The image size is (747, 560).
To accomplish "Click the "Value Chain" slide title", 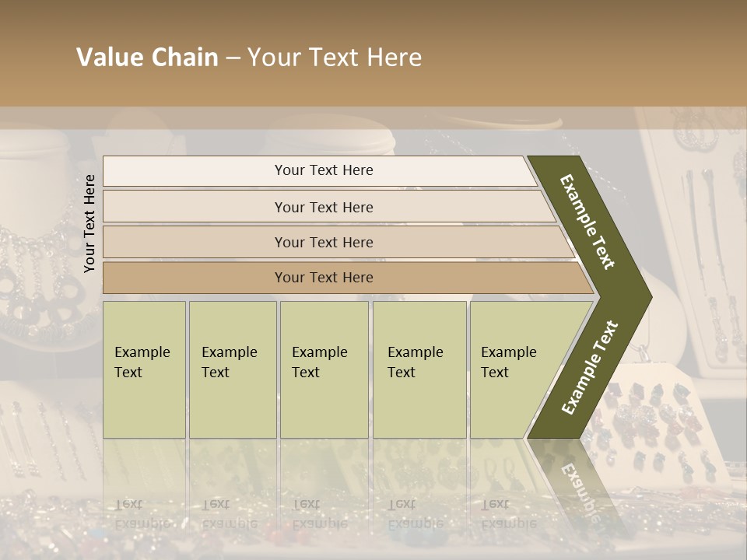I will click(x=147, y=58).
